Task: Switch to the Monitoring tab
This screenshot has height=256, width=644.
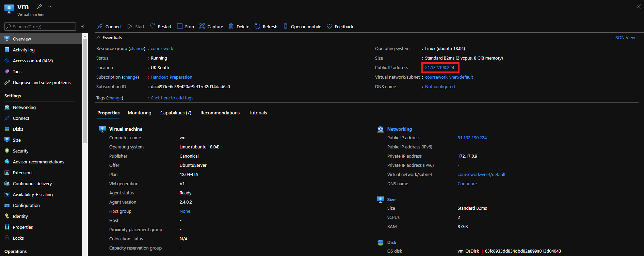Action: tap(140, 113)
